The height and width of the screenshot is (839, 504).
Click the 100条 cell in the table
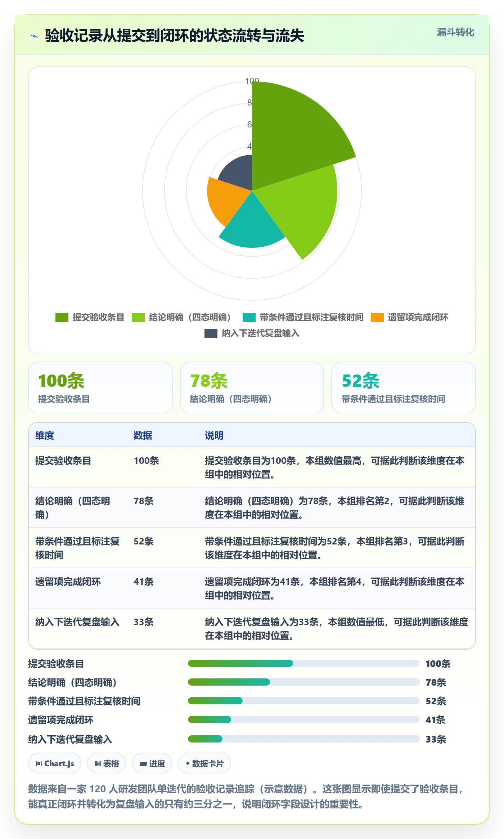tap(147, 461)
